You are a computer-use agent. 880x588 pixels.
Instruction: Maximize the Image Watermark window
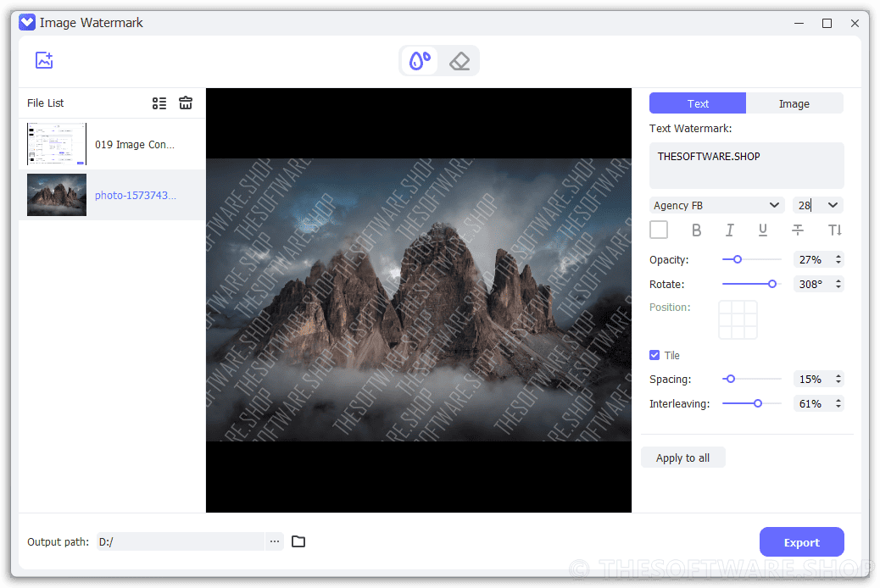pyautogui.click(x=827, y=23)
